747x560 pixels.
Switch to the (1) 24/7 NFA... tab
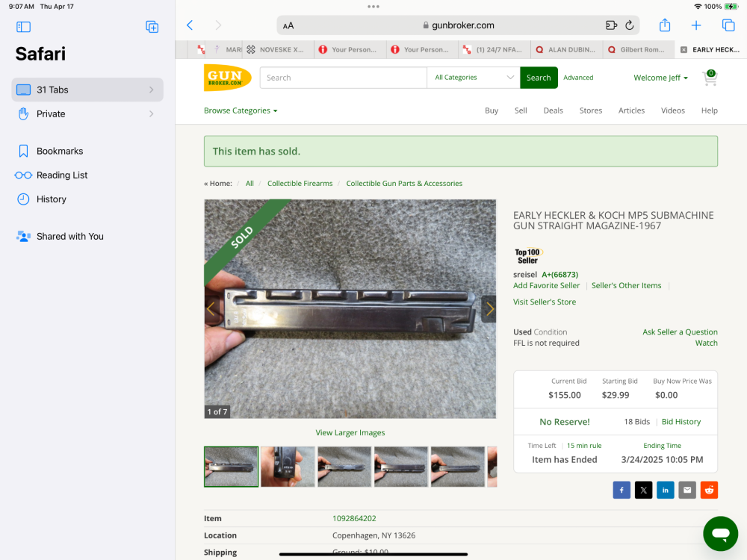coord(494,49)
